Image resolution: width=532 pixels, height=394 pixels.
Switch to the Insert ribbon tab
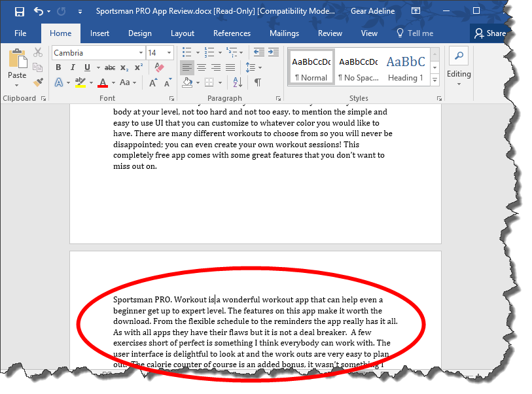(x=99, y=33)
